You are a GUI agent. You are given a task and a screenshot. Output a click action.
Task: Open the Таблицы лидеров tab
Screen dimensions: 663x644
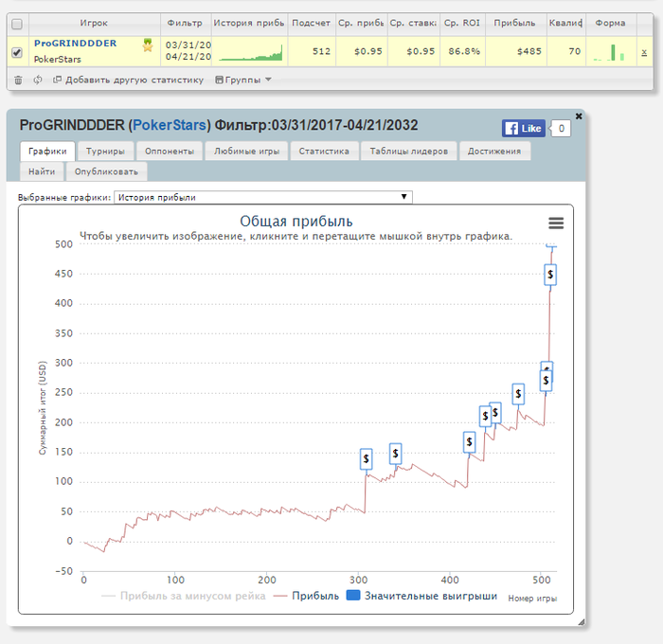click(409, 151)
